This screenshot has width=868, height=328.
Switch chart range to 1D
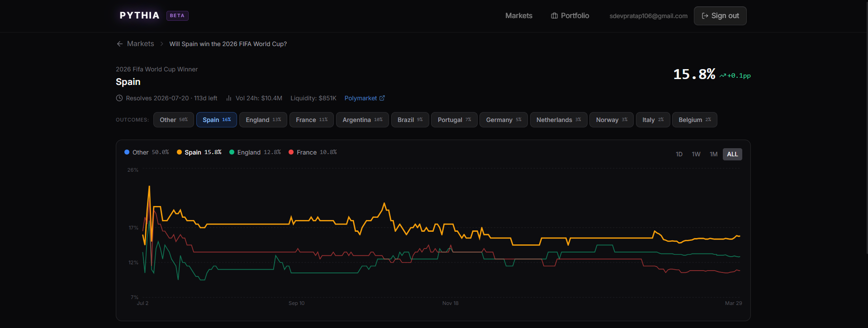point(679,154)
